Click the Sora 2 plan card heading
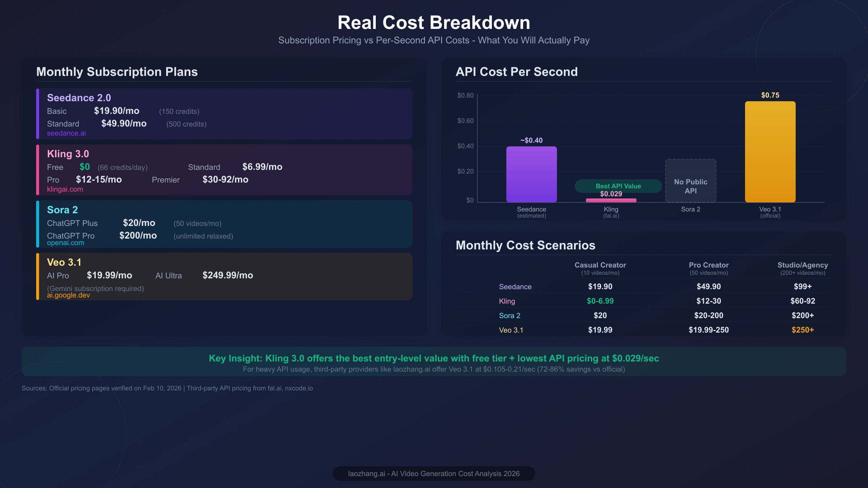This screenshot has height=488, width=868. [x=62, y=210]
